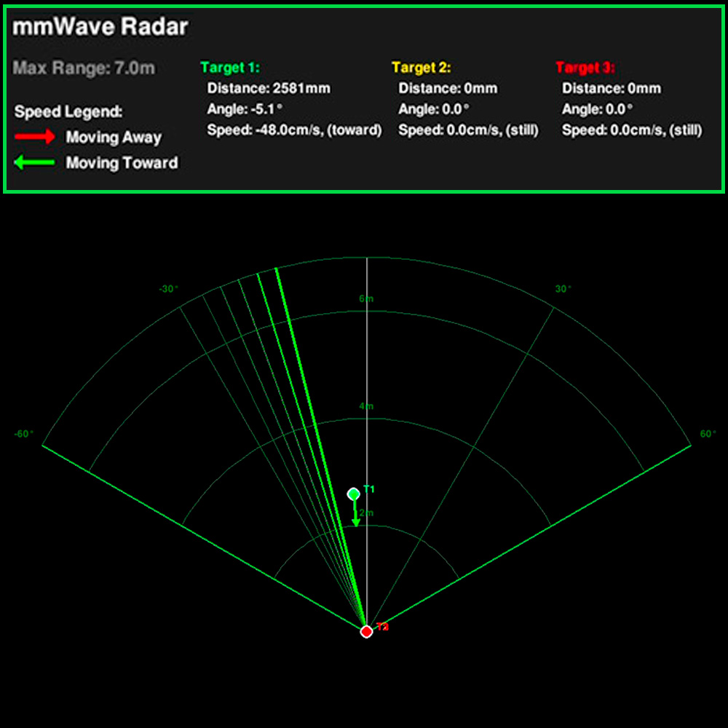Click the red Target 3: heading
This screenshot has width=728, height=728.
pos(585,68)
